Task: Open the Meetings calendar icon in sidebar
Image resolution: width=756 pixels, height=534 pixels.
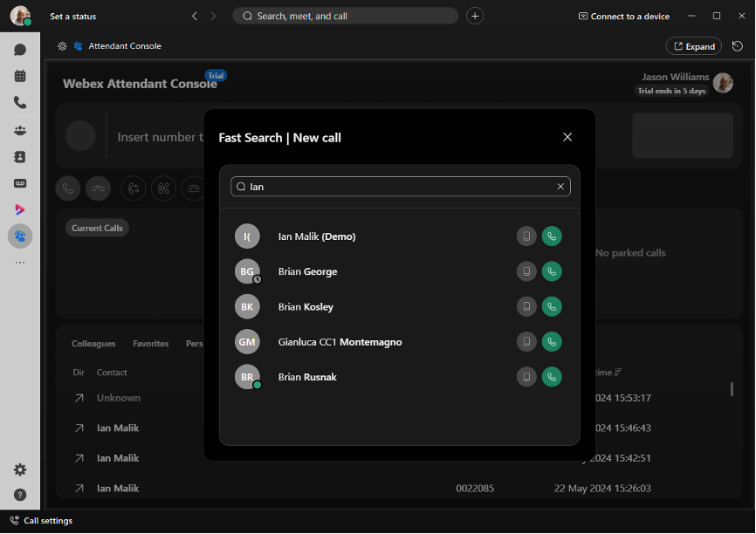Action: (20, 76)
